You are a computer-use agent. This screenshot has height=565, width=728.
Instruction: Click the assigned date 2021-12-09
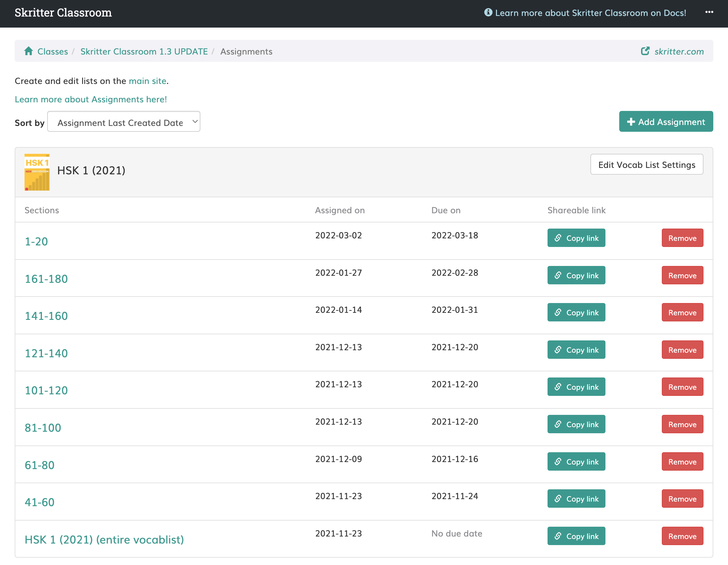338,459
